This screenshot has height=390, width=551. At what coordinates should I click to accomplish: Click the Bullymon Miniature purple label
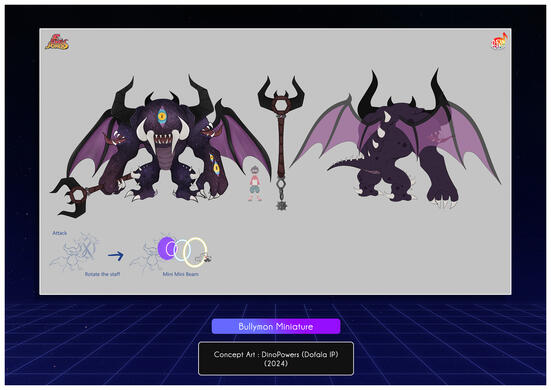pyautogui.click(x=276, y=326)
